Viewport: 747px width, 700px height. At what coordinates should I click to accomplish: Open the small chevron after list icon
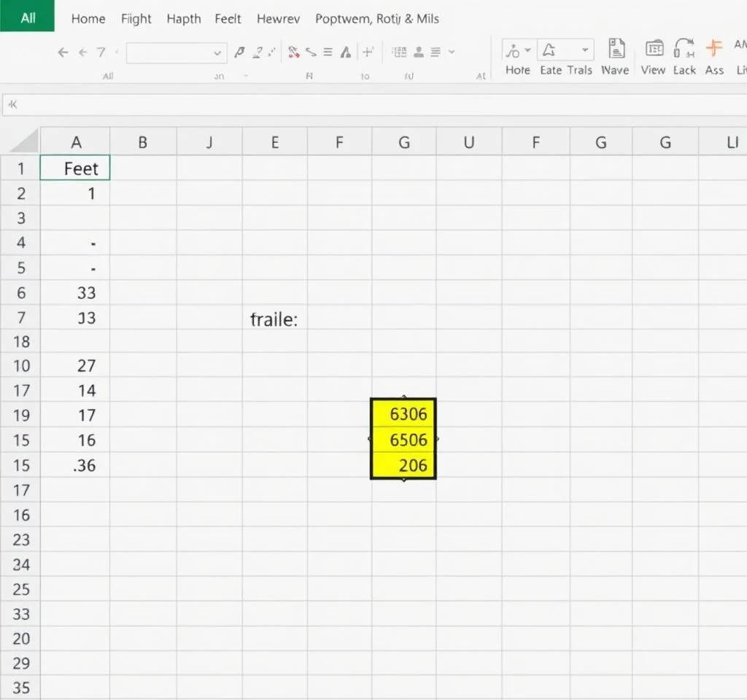pos(452,52)
